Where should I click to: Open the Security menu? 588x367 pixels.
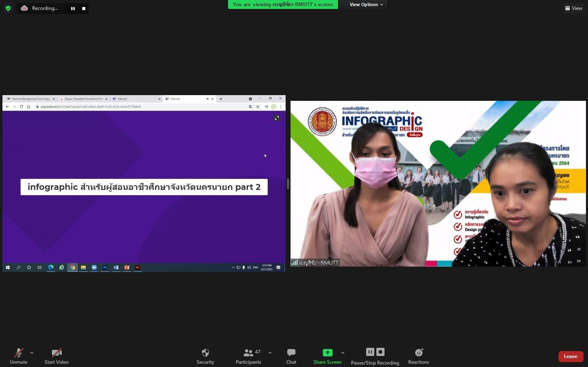click(205, 356)
